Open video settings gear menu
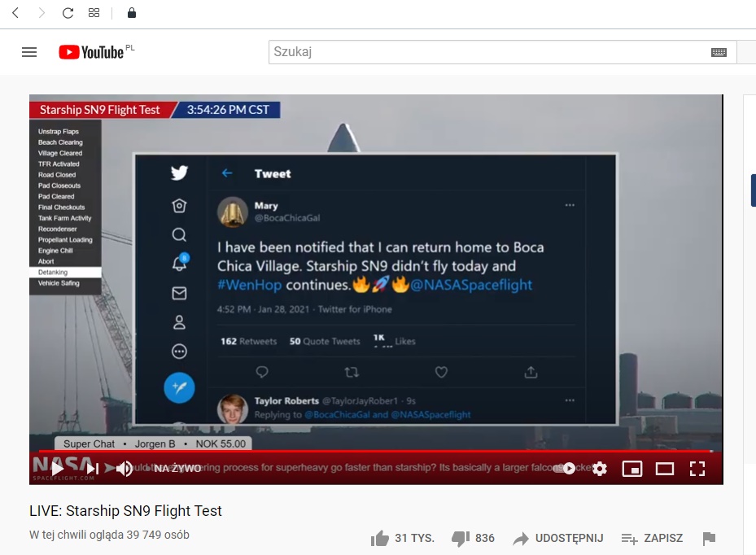This screenshot has width=756, height=555. 600,469
